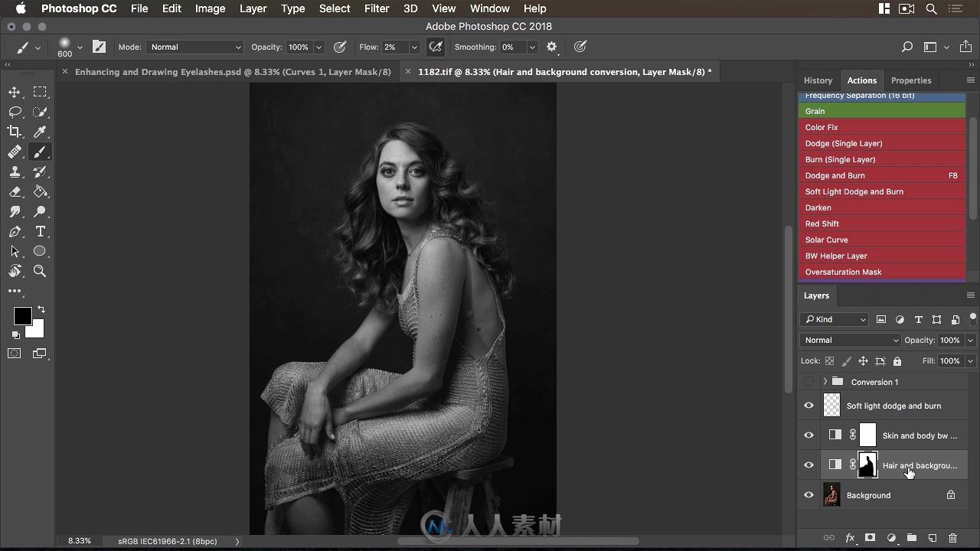Open the layer Opacity dropdown
The height and width of the screenshot is (551, 980).
click(x=971, y=340)
